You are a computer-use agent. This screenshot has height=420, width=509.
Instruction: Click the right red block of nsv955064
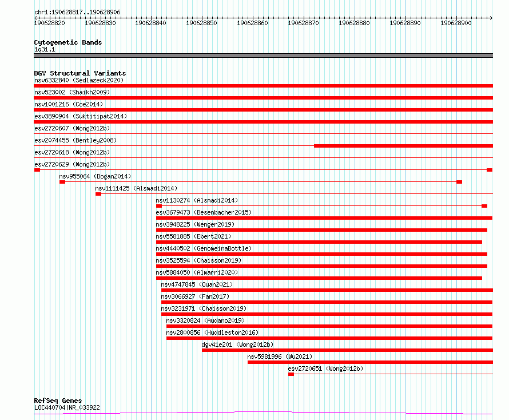click(459, 182)
